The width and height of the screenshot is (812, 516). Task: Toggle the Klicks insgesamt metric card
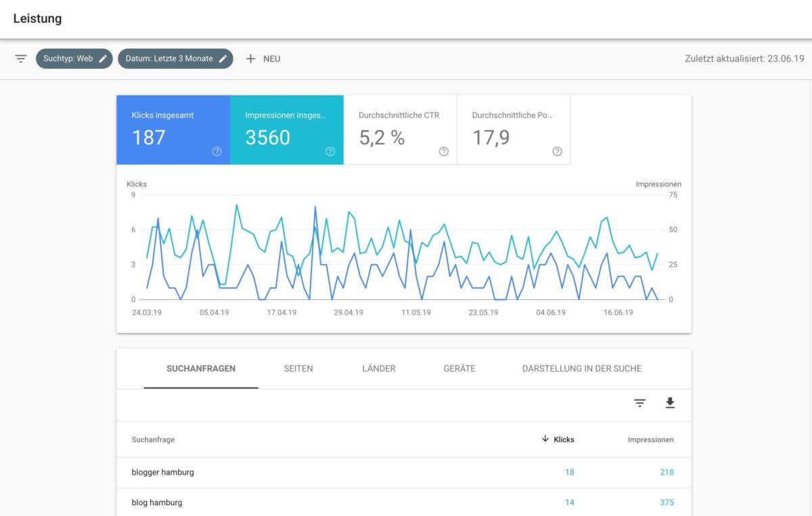click(x=173, y=130)
